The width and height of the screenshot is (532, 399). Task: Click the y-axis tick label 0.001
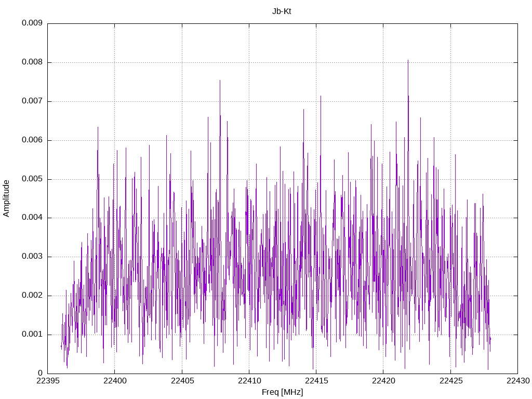click(x=32, y=334)
